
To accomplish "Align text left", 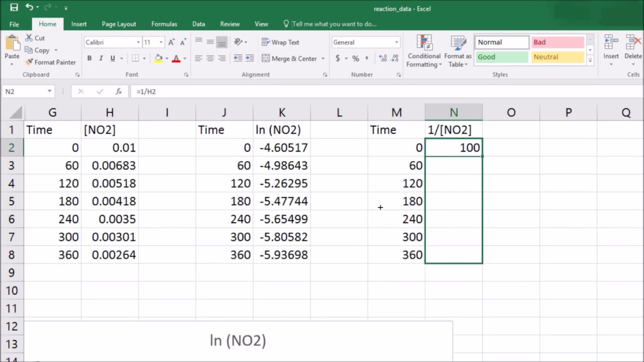I will point(199,58).
